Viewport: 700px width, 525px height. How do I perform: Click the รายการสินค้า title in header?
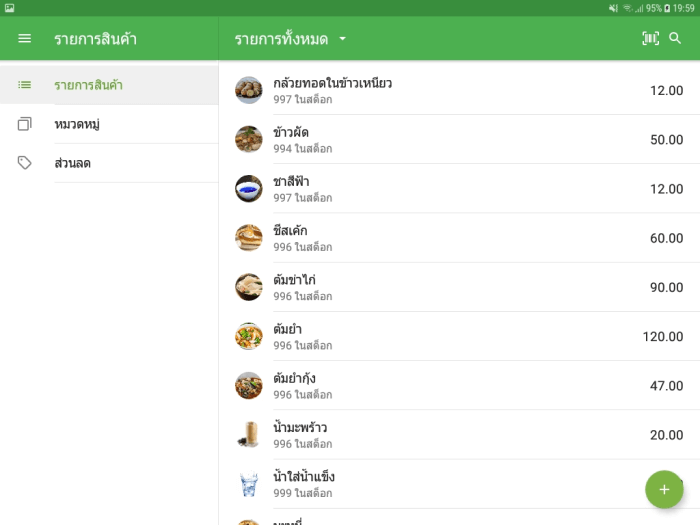pyautogui.click(x=95, y=39)
